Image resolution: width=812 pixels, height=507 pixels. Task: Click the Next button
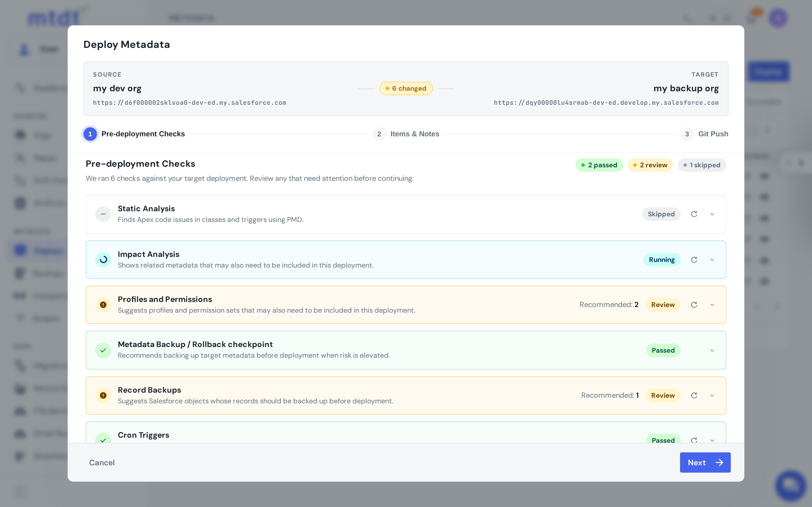[705, 462]
